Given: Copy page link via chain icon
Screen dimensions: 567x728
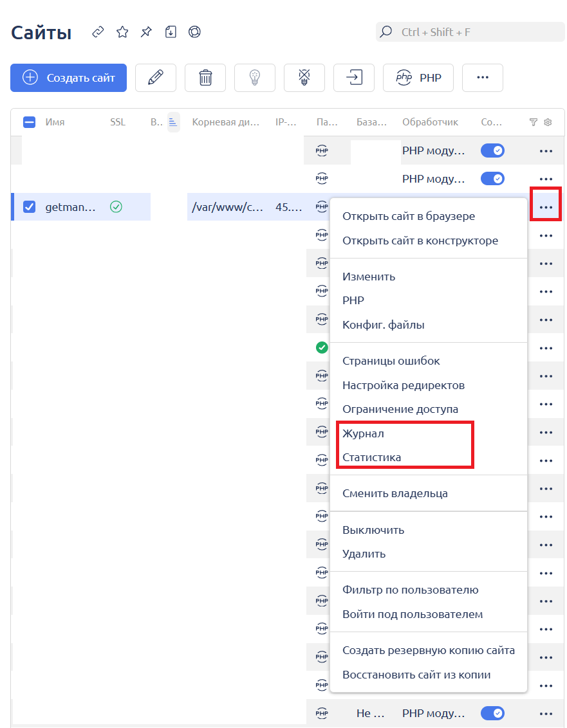Looking at the screenshot, I should [98, 32].
